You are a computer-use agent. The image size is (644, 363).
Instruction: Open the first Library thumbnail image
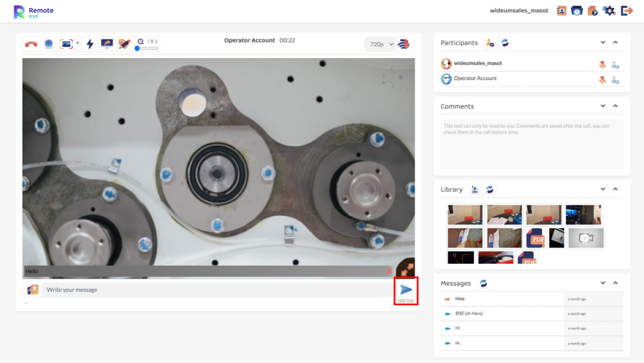[465, 215]
